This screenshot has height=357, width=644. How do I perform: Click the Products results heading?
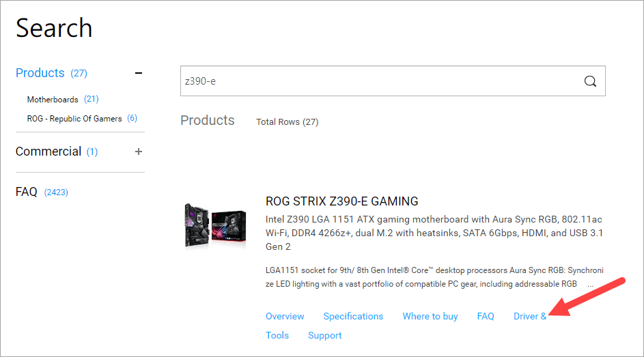click(207, 121)
